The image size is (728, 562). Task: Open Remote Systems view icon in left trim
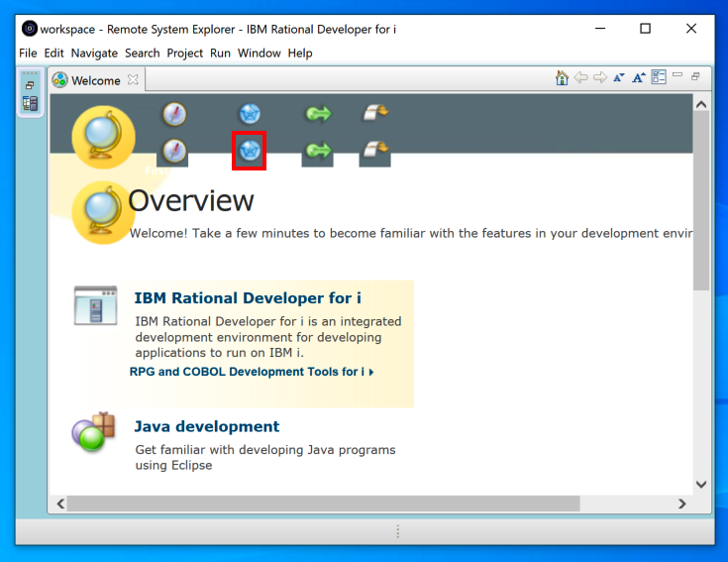[30, 103]
